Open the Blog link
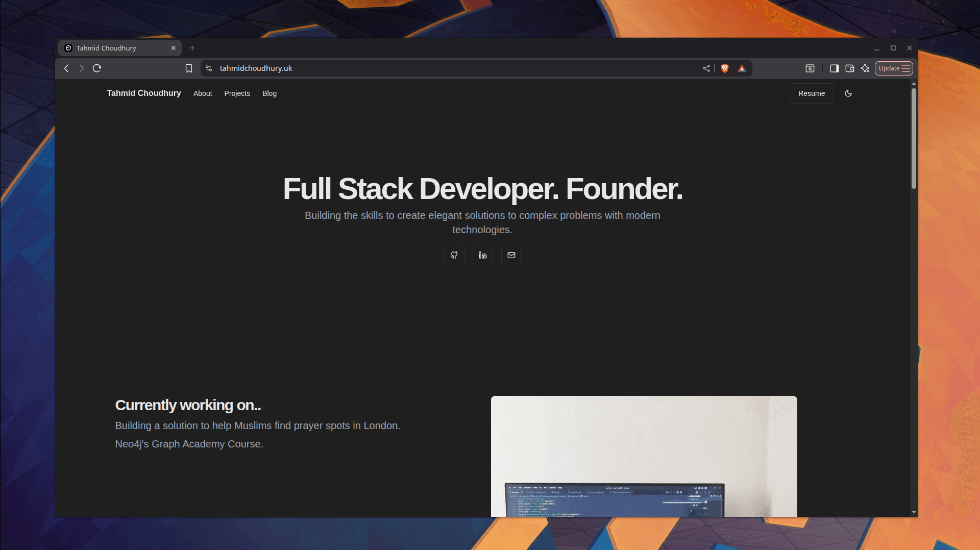This screenshot has width=980, height=550. coord(269,93)
